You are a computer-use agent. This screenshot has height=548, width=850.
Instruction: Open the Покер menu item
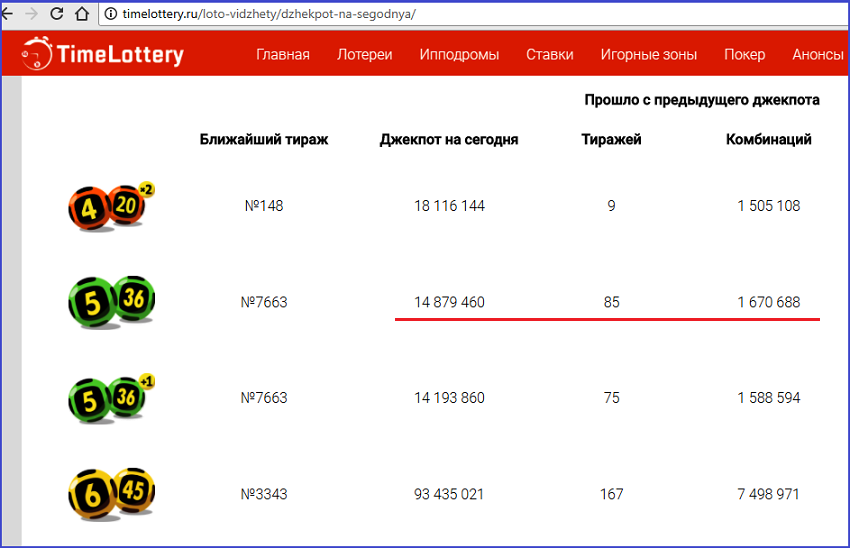[745, 55]
